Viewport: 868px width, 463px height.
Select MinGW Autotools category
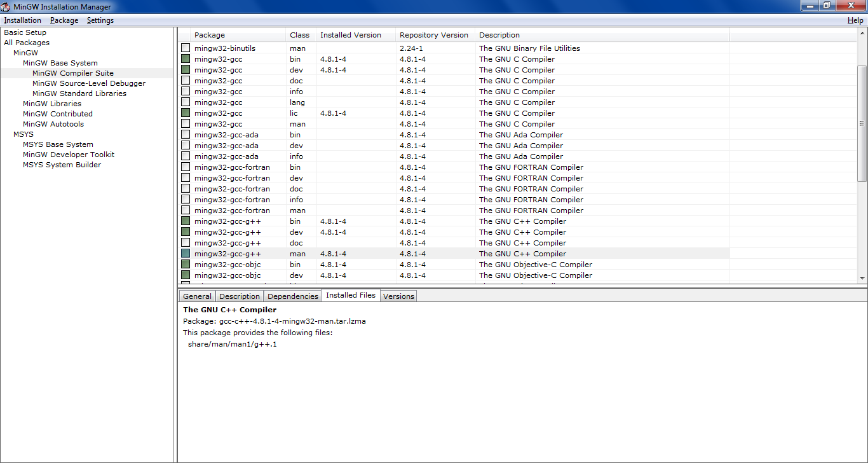53,124
